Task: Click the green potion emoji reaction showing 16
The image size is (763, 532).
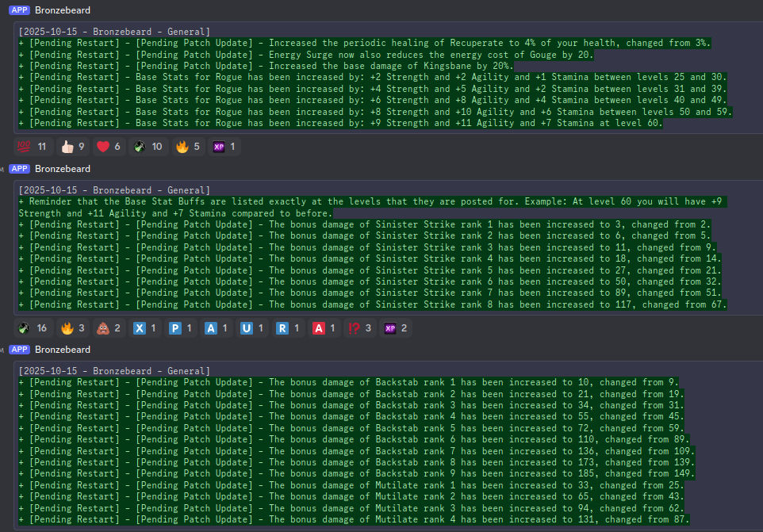Action: click(x=33, y=328)
